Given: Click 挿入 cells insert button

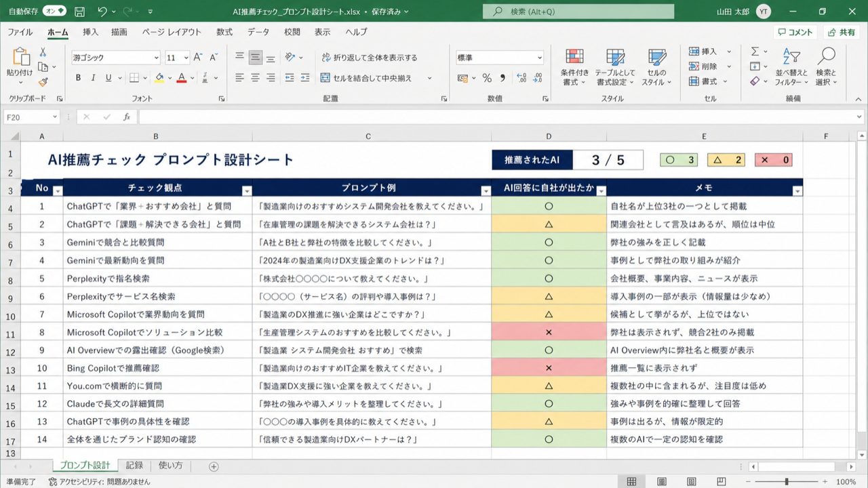Looking at the screenshot, I should [703, 52].
